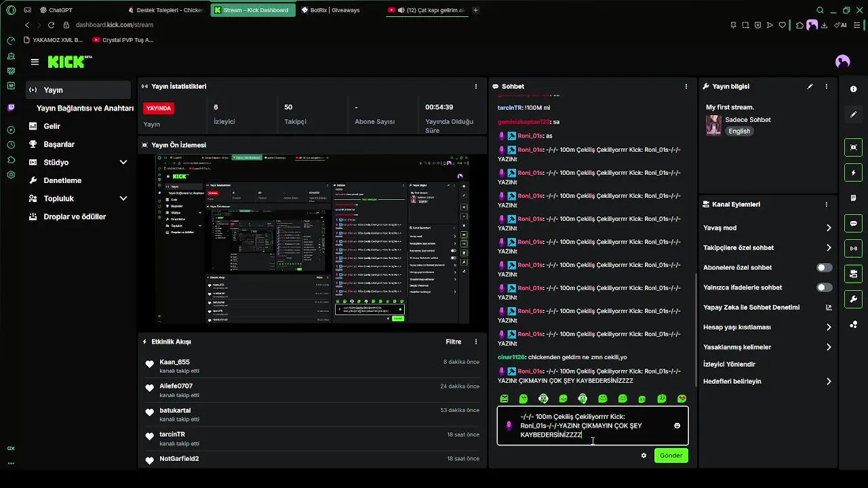Open Etkinlik Akışı three-dot menu

[x=476, y=342]
